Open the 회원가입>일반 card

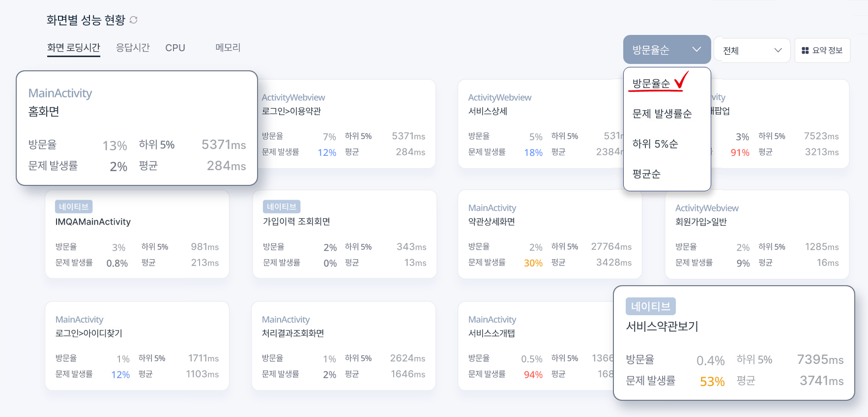(757, 235)
